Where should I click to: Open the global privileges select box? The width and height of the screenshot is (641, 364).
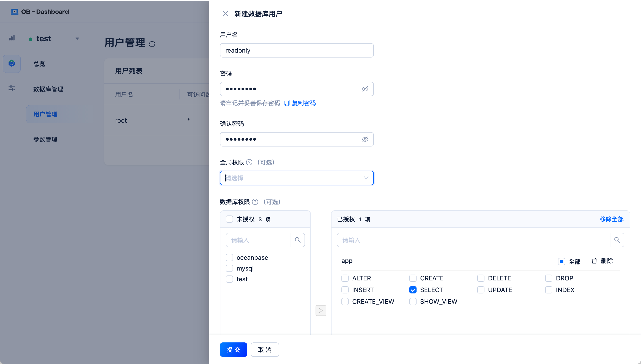pos(297,178)
